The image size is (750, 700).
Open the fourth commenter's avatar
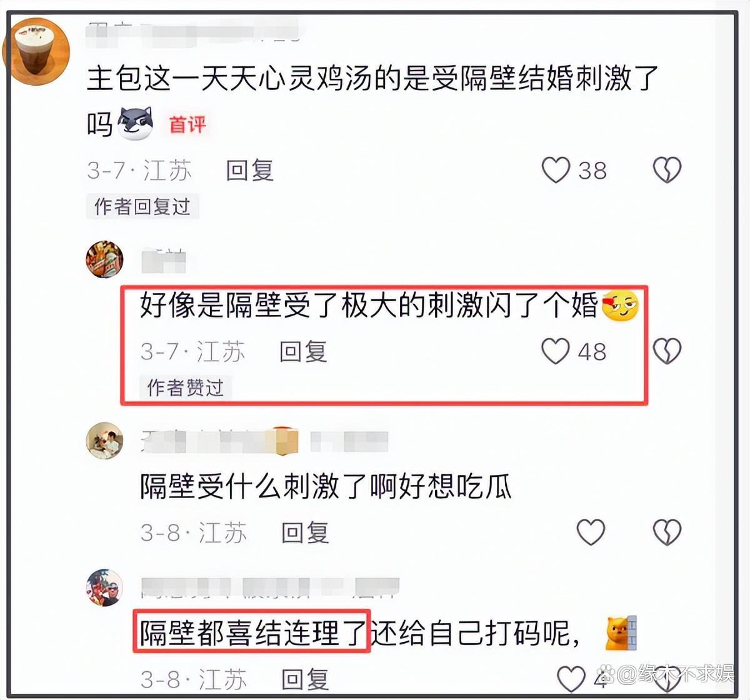pos(104,587)
